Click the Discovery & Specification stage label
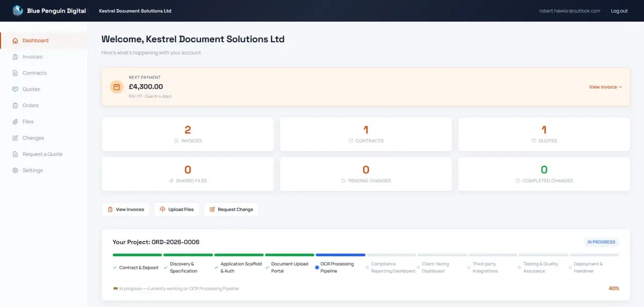 click(x=184, y=268)
